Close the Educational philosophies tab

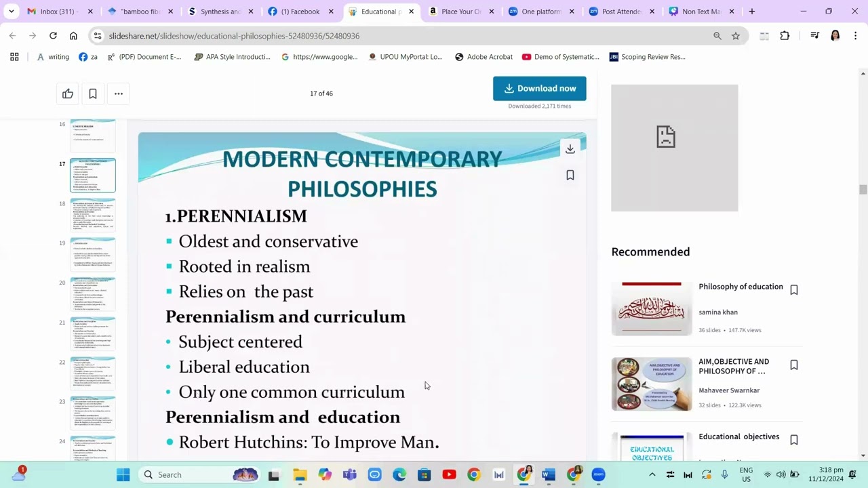[x=411, y=12]
